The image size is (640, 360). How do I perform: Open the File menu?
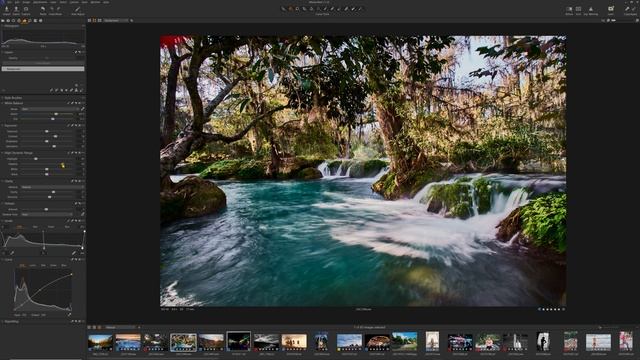(10, 2)
